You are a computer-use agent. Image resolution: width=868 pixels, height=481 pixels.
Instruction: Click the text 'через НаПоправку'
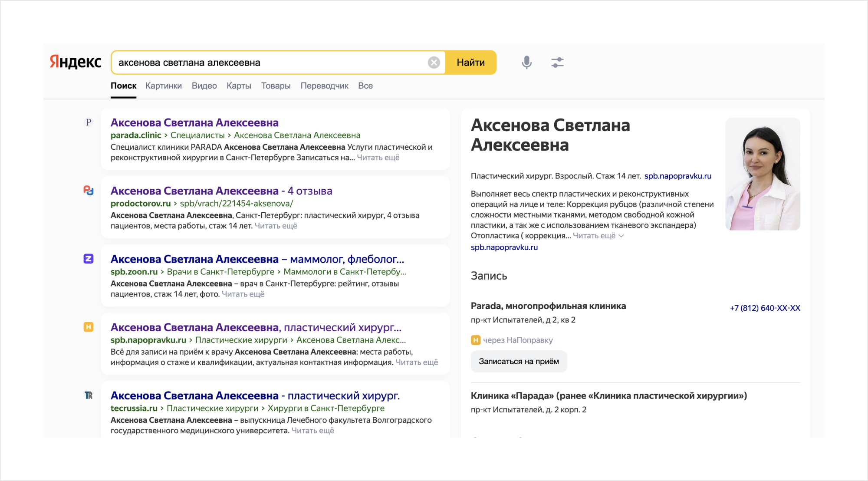click(518, 340)
